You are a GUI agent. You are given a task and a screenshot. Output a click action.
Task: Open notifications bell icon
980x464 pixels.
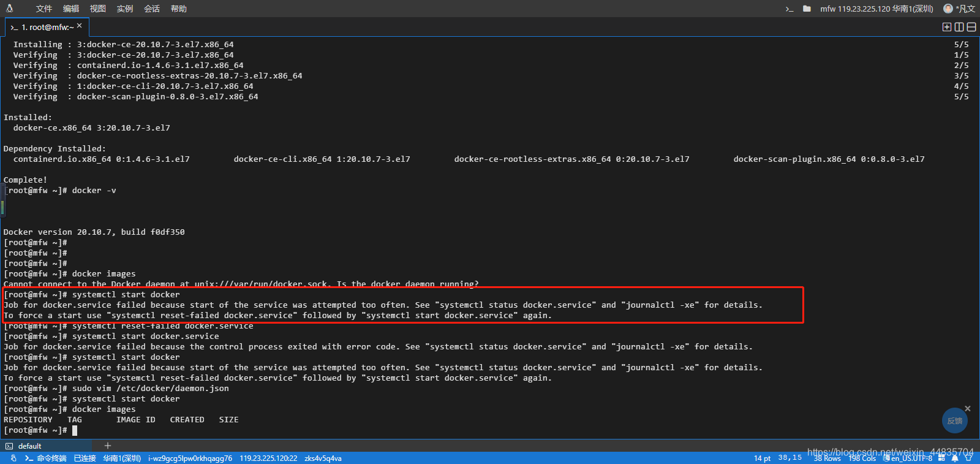(x=955, y=458)
